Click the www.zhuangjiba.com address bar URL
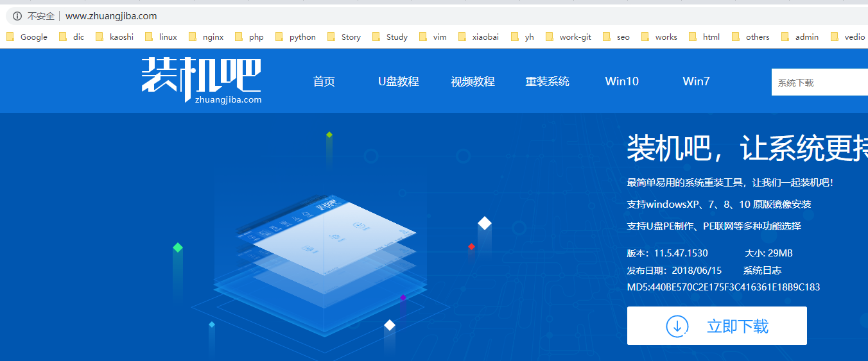The height and width of the screenshot is (361, 868). pyautogui.click(x=111, y=16)
